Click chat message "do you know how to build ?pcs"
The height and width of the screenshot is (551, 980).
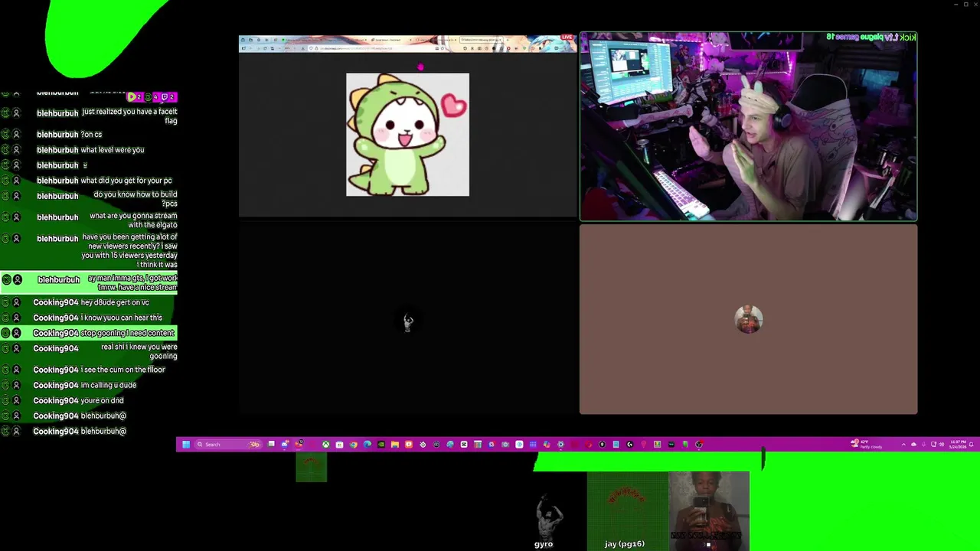pyautogui.click(x=136, y=199)
